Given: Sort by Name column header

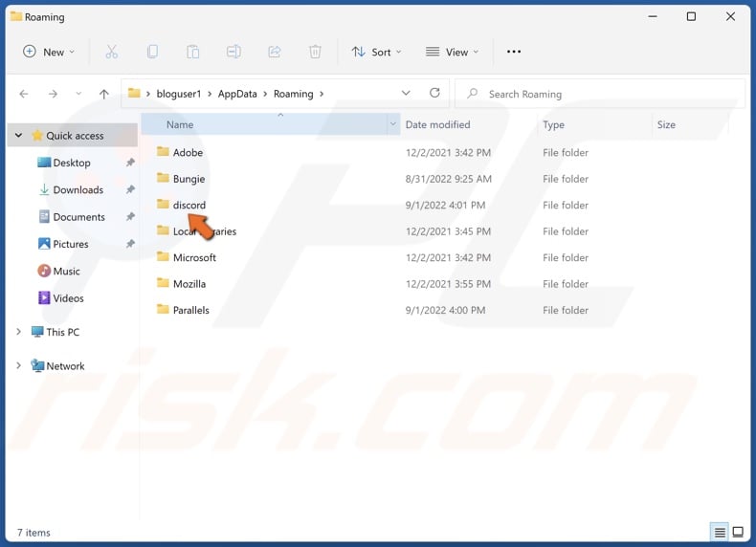Looking at the screenshot, I should (x=180, y=124).
